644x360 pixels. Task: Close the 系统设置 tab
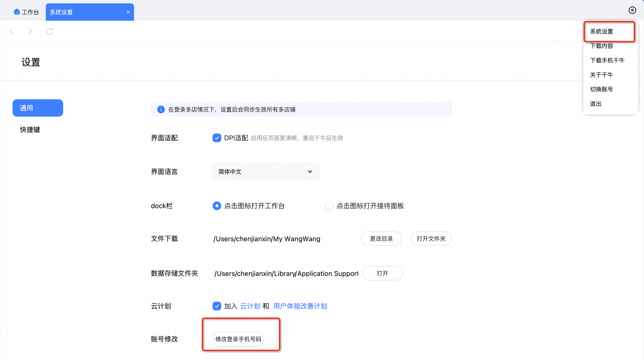[x=128, y=12]
